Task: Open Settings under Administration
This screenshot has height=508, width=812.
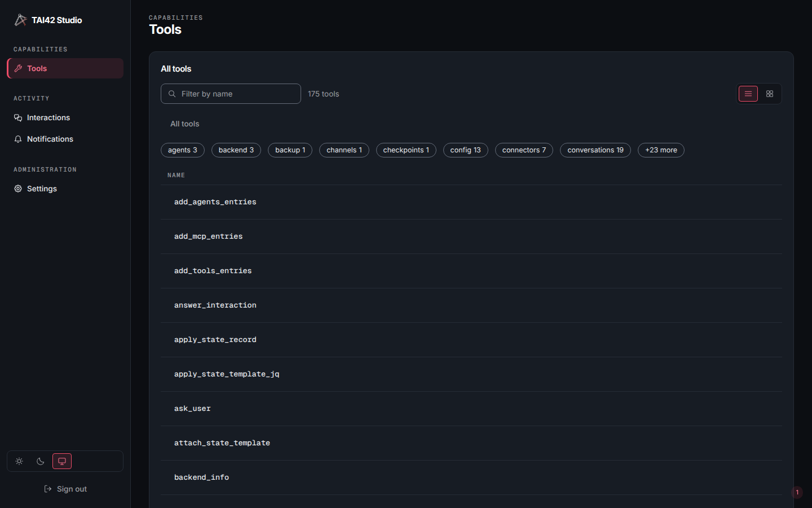Action: (x=65, y=189)
